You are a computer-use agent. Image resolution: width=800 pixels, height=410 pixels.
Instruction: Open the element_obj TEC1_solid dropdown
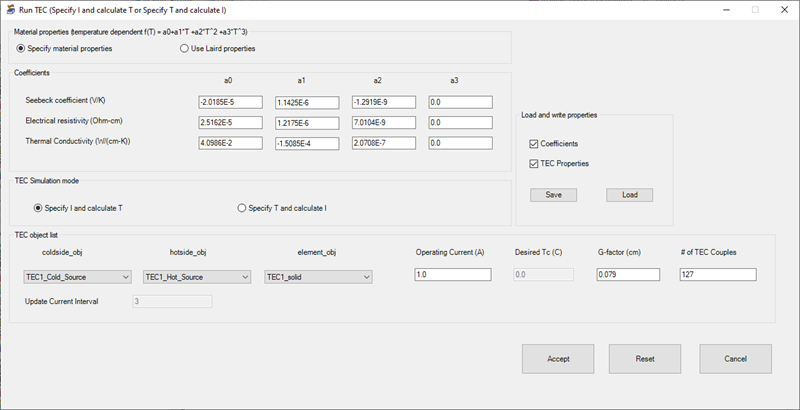318,277
